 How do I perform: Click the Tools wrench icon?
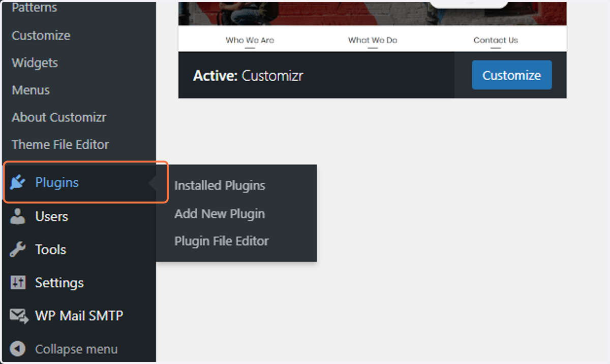(18, 250)
